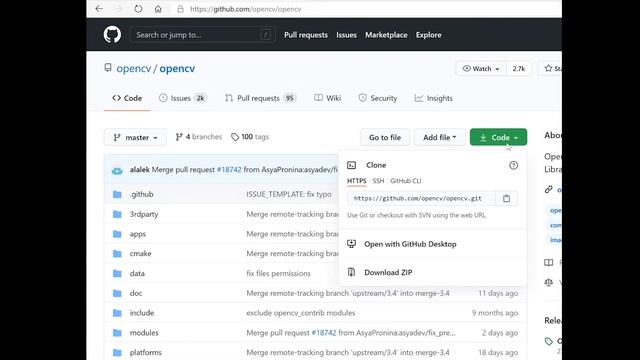Focus the Search or jump to field
640x360 pixels.
tap(202, 35)
